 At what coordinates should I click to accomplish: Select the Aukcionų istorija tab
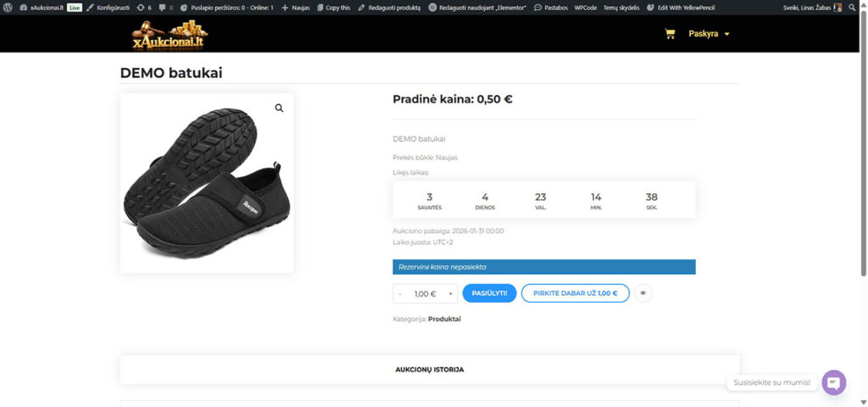pos(429,370)
